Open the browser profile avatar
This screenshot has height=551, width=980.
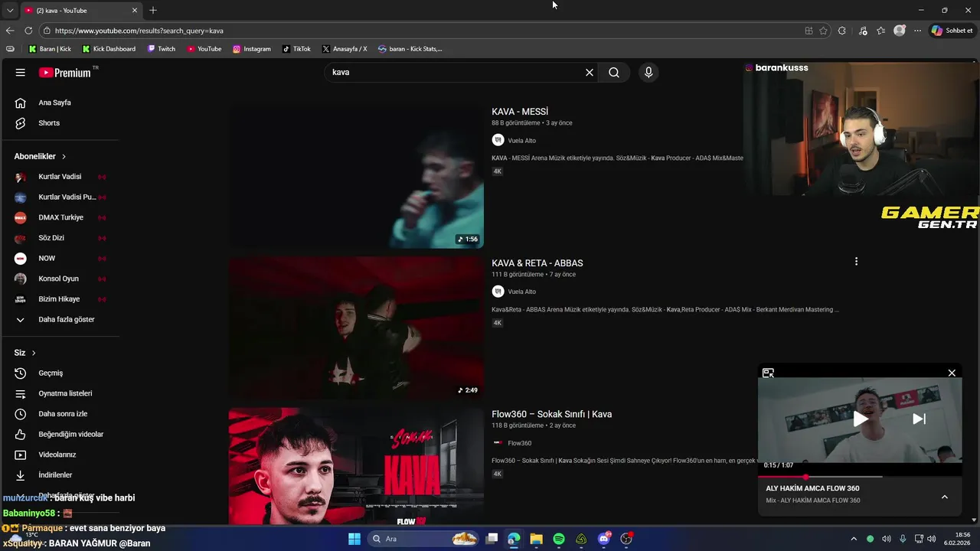(900, 31)
